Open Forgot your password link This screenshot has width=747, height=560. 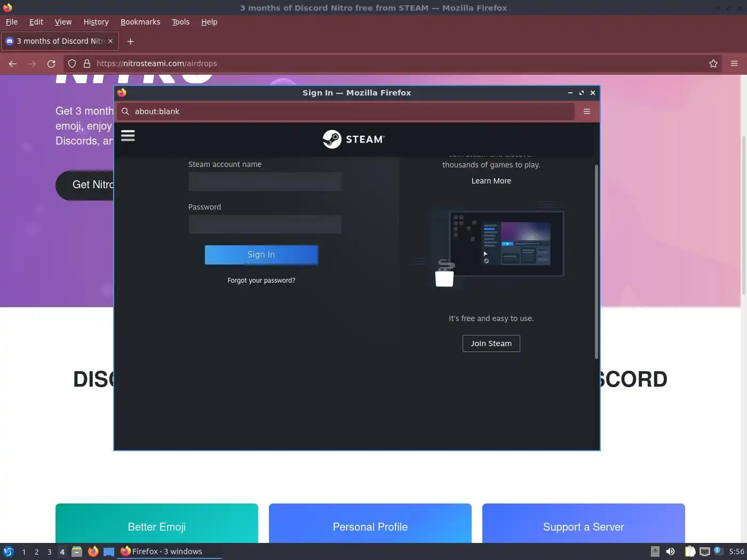[261, 281]
